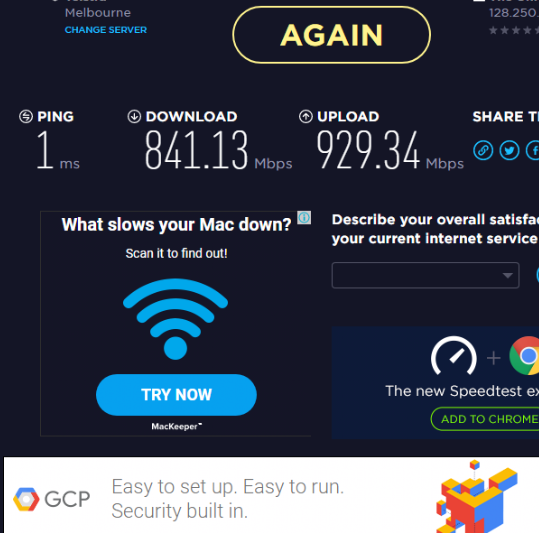The width and height of the screenshot is (539, 533).
Task: Click the TRY NOW button
Action: tap(176, 395)
